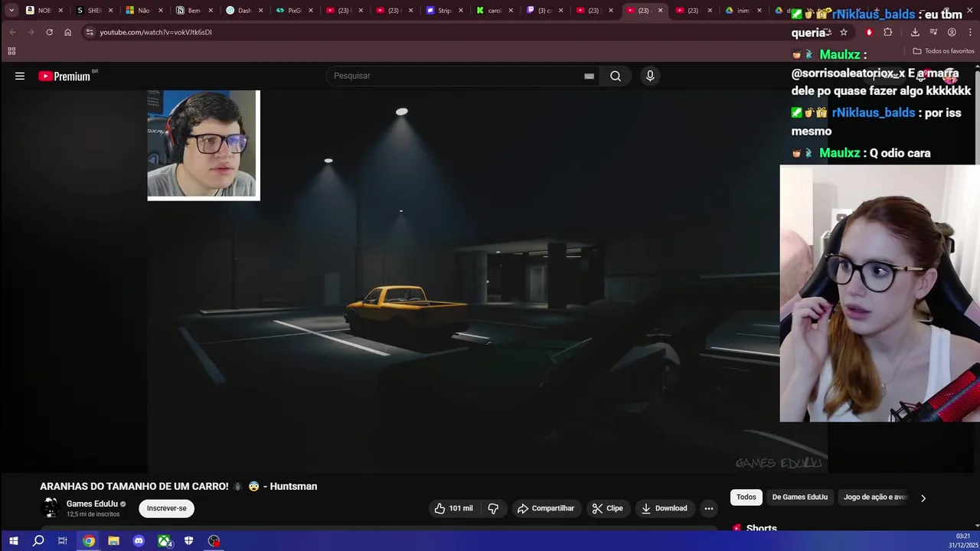Click the youtube.com address bar URL
The image size is (980, 551).
coord(155,32)
